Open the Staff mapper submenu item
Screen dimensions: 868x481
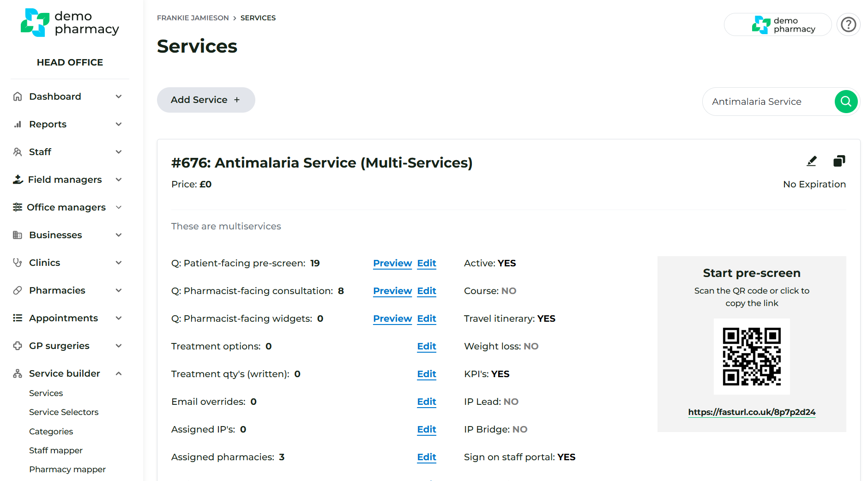pyautogui.click(x=55, y=451)
